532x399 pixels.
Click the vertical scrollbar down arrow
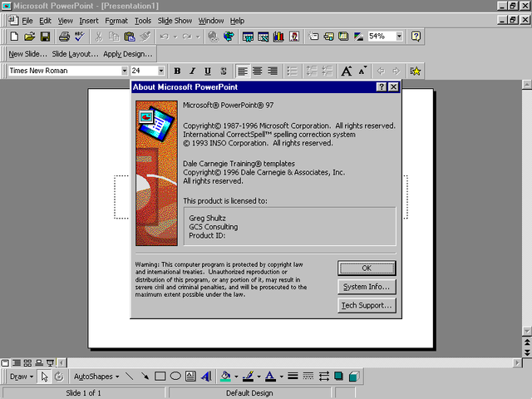pyautogui.click(x=526, y=331)
